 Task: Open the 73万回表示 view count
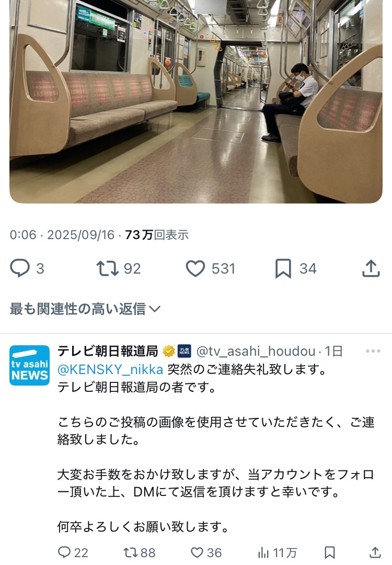pos(157,235)
